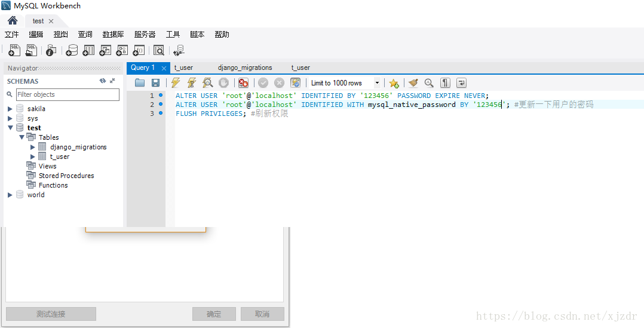Click the home tab icon

pyautogui.click(x=13, y=20)
